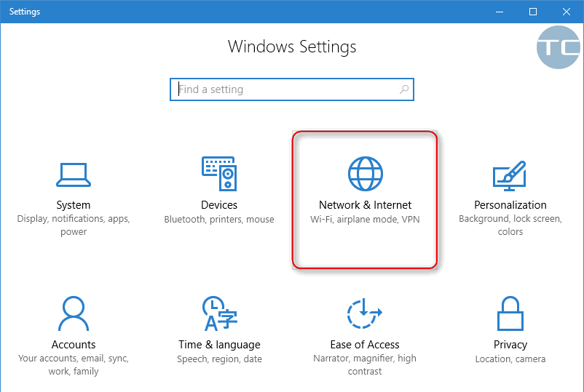The width and height of the screenshot is (584, 392).
Task: Minimize the Settings window
Action: 500,12
